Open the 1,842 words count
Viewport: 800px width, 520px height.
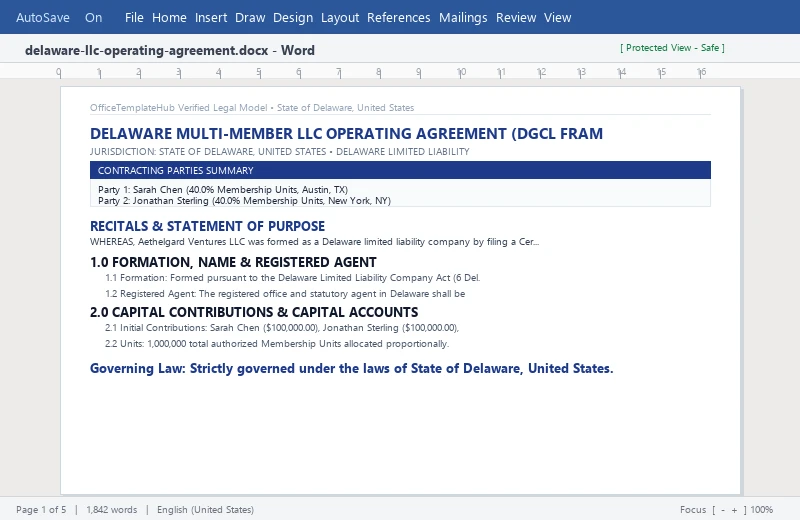coord(112,509)
